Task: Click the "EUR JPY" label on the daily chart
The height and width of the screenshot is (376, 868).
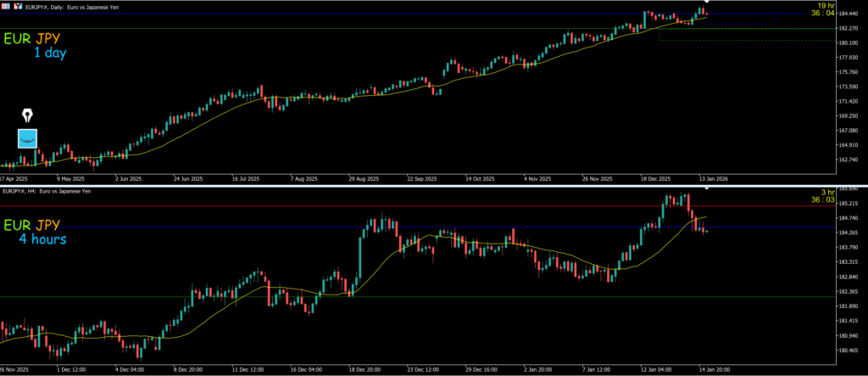Action: [31, 39]
